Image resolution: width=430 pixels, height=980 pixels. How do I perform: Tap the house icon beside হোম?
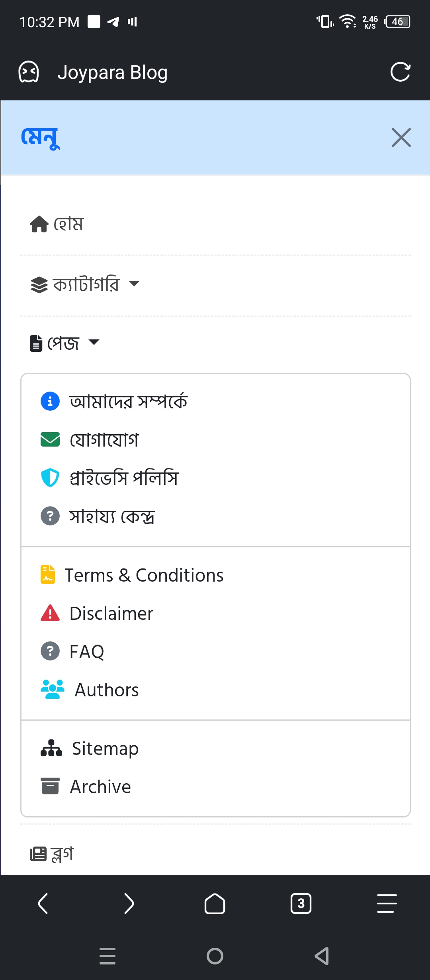coord(39,224)
